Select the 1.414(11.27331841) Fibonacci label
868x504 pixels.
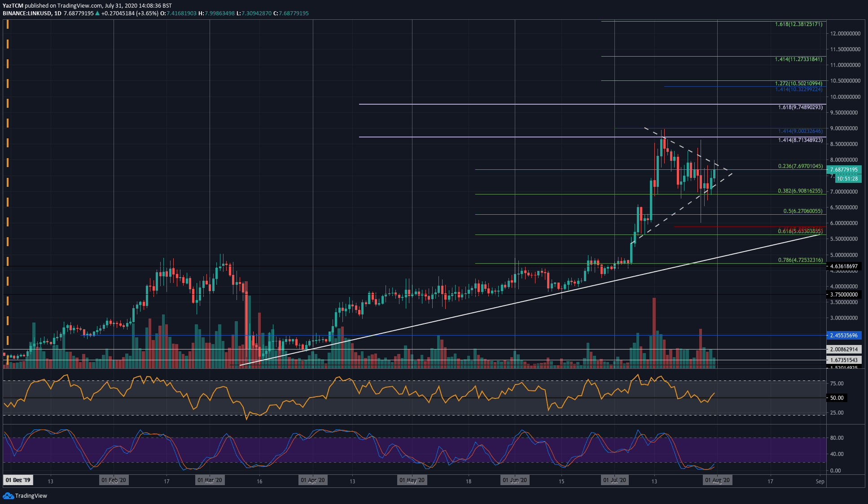(x=798, y=59)
